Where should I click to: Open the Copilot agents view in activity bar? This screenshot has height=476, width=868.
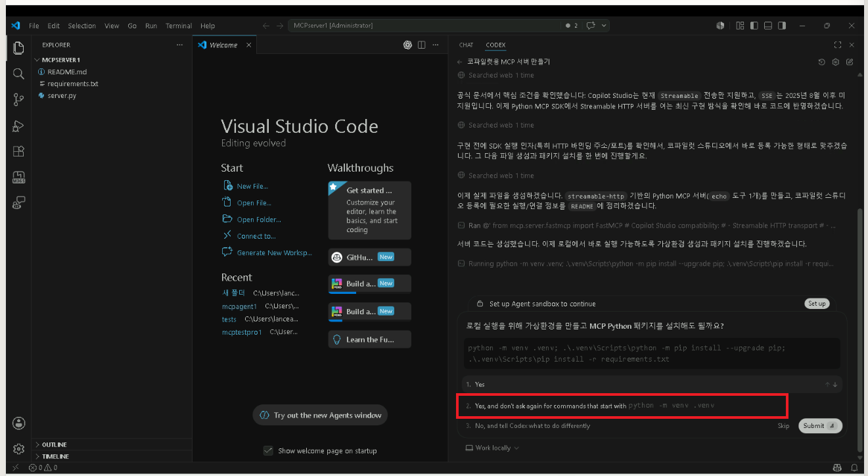point(18,202)
